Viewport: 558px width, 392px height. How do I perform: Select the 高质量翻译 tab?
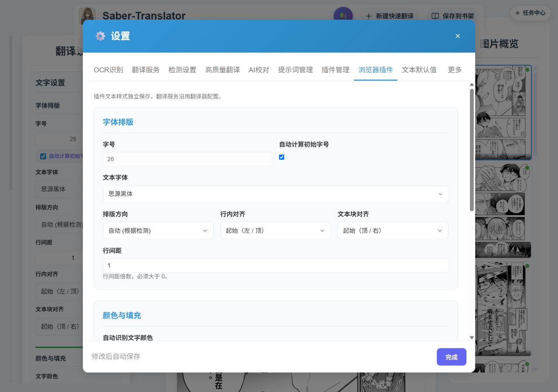223,70
